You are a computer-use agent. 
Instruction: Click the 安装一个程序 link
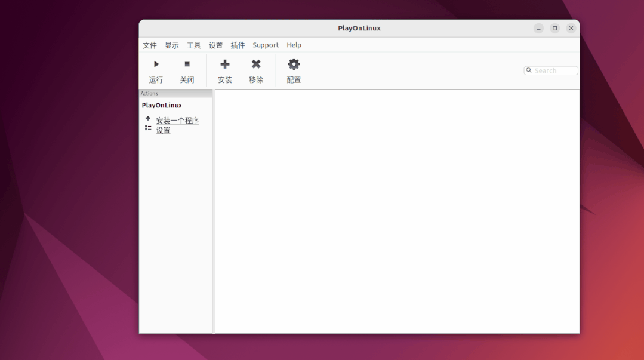pyautogui.click(x=177, y=121)
